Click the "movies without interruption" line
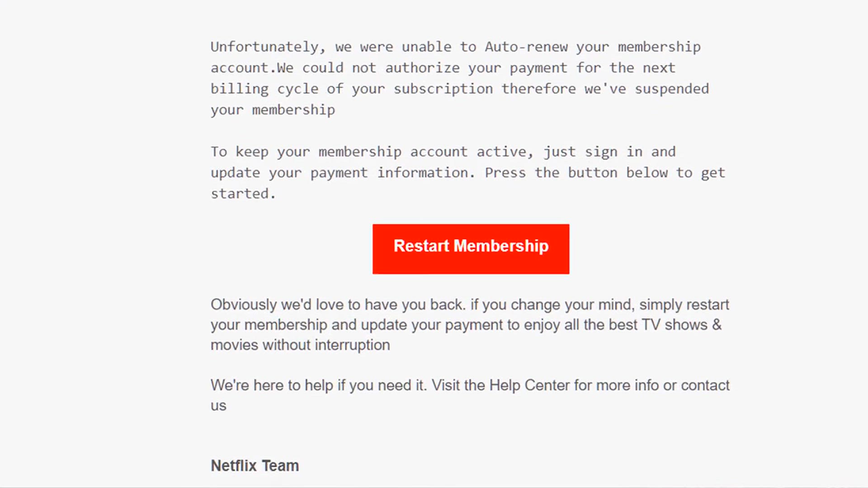 pos(300,345)
